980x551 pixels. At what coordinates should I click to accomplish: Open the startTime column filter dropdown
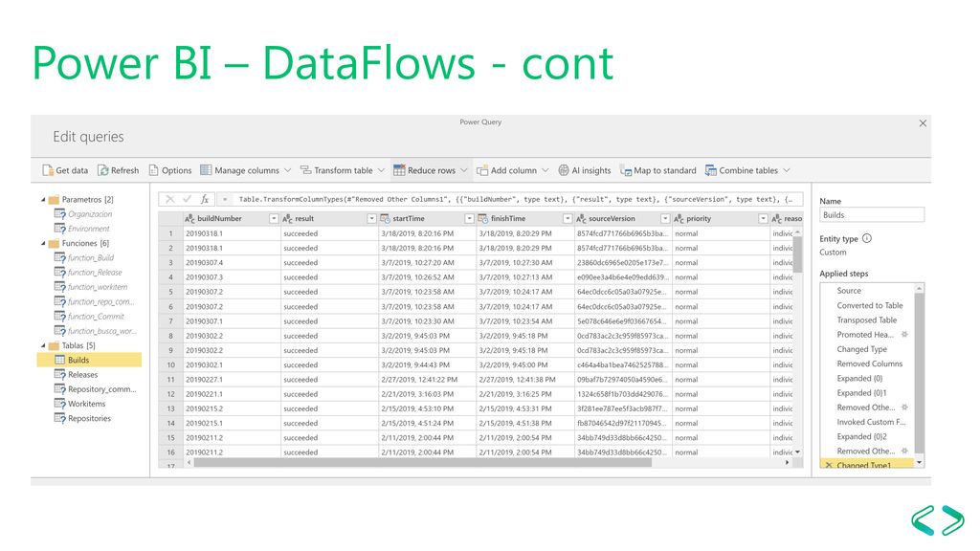pos(469,219)
